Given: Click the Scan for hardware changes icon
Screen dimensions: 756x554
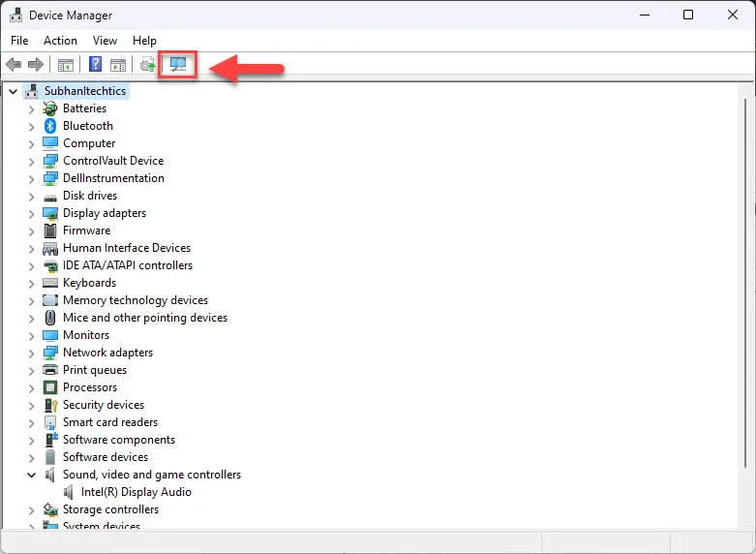Looking at the screenshot, I should [178, 64].
